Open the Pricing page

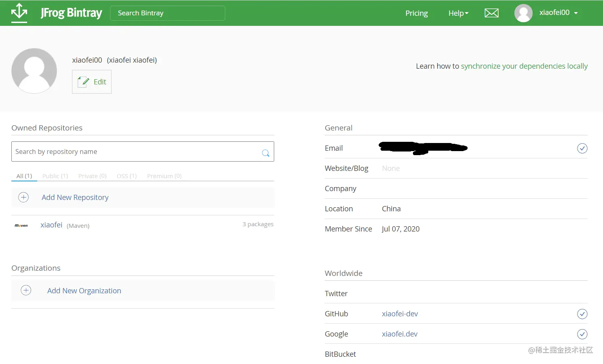coord(417,13)
